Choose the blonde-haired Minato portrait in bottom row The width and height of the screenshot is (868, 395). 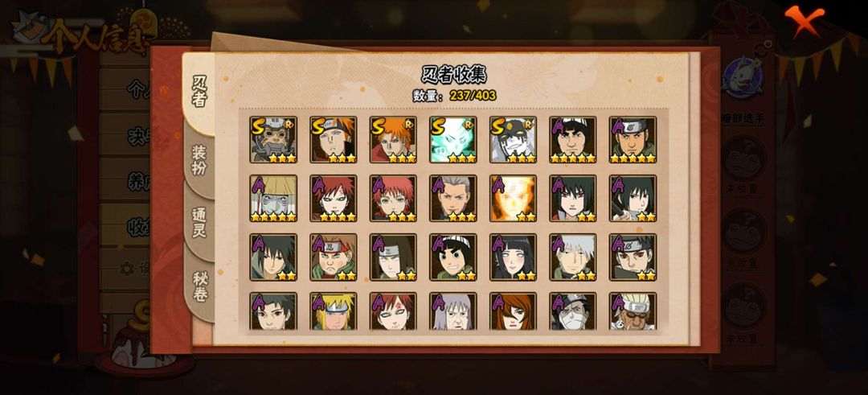point(334,311)
